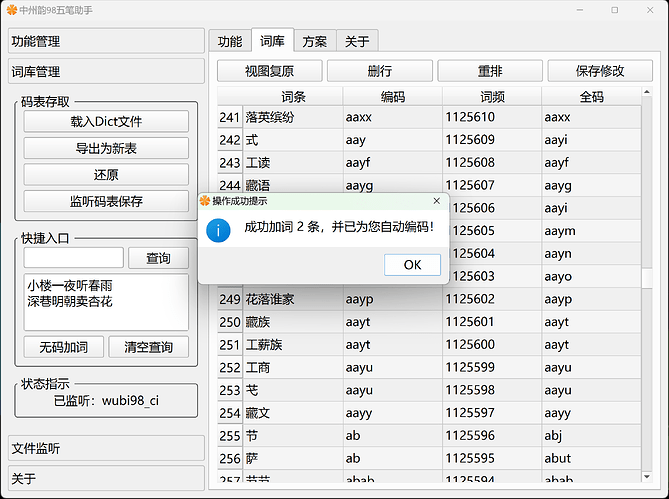Select the 关于 tab at top
The width and height of the screenshot is (669, 499).
[x=357, y=41]
